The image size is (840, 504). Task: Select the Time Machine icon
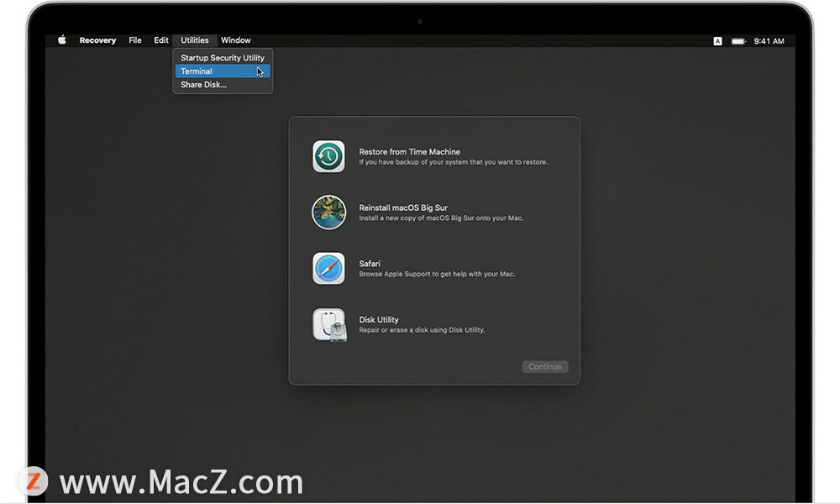(x=328, y=156)
